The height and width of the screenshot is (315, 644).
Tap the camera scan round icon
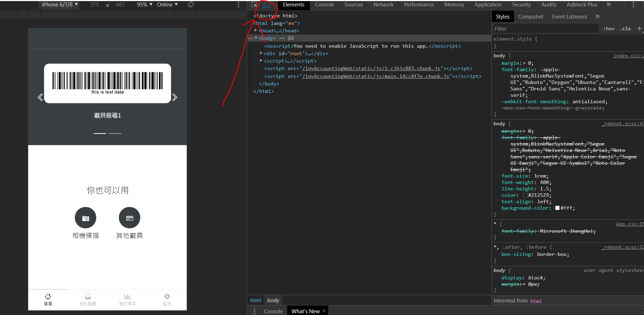86,218
